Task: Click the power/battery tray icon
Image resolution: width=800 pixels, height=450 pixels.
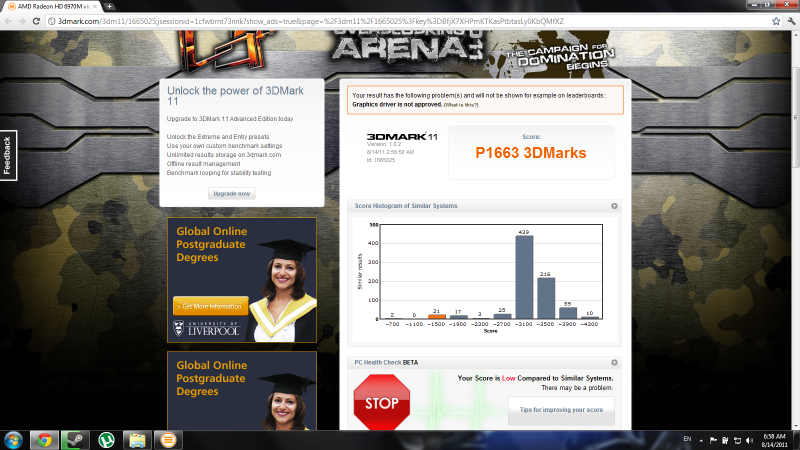Action: (x=725, y=440)
